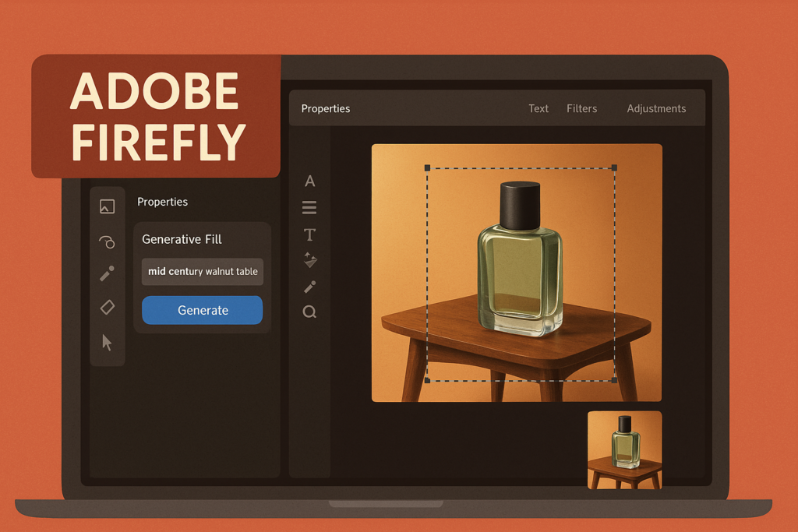The width and height of the screenshot is (798, 532).
Task: Go to the Adjustments tab
Action: (656, 108)
